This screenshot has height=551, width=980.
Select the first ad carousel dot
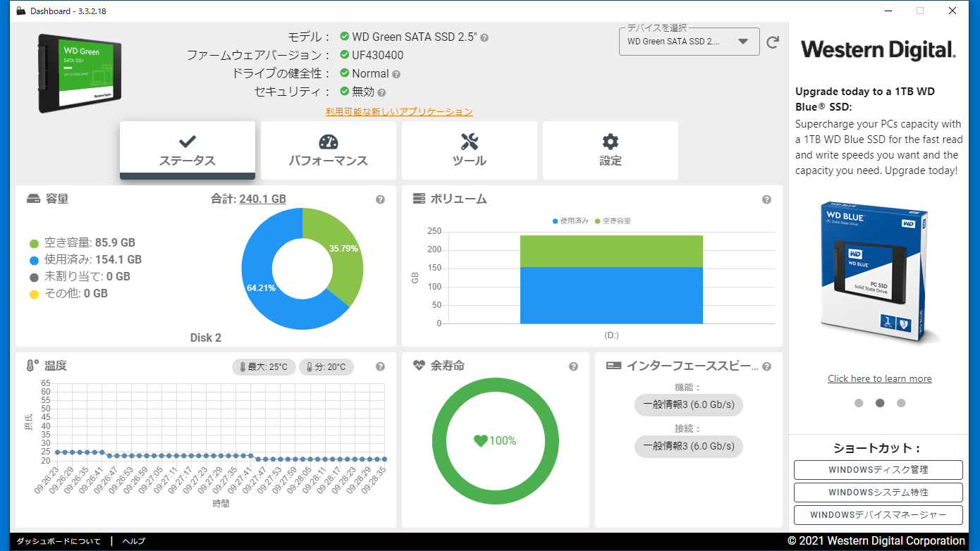point(859,403)
